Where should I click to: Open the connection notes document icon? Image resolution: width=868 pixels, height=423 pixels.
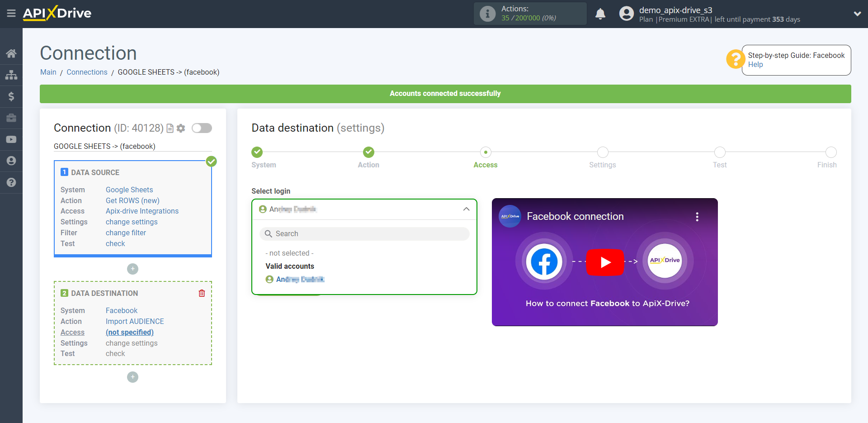(170, 128)
